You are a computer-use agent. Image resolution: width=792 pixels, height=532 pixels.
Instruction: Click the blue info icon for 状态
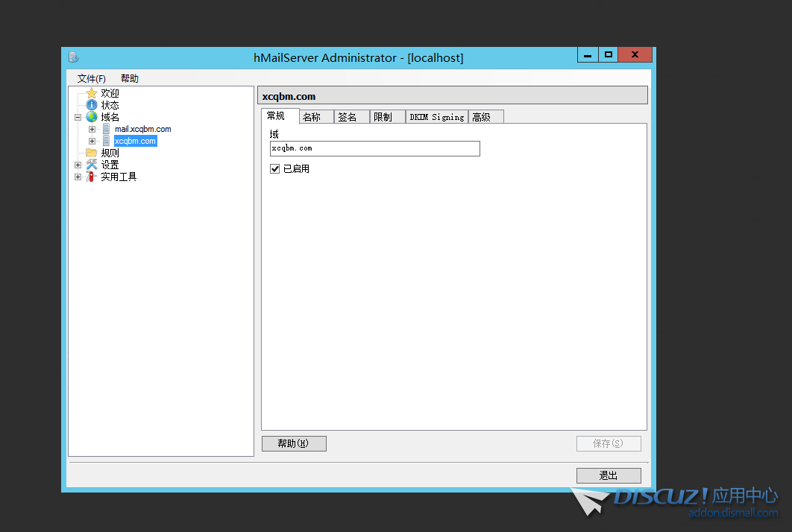(x=92, y=105)
